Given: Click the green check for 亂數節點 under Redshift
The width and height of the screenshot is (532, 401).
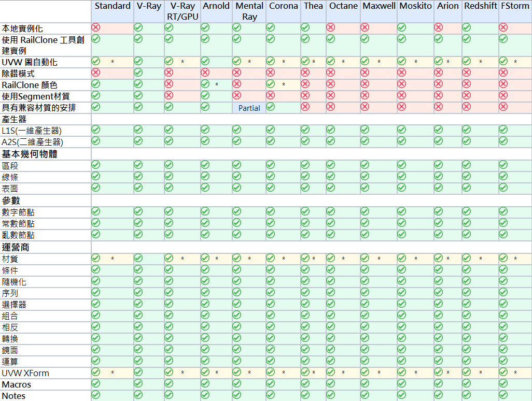Looking at the screenshot, I should point(467,234).
